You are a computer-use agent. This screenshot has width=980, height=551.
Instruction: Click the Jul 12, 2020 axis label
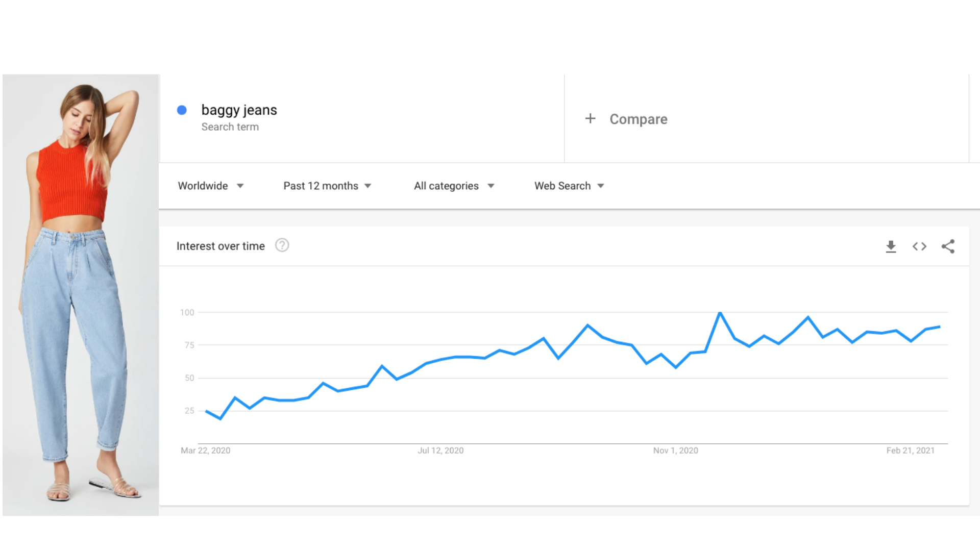coord(440,450)
